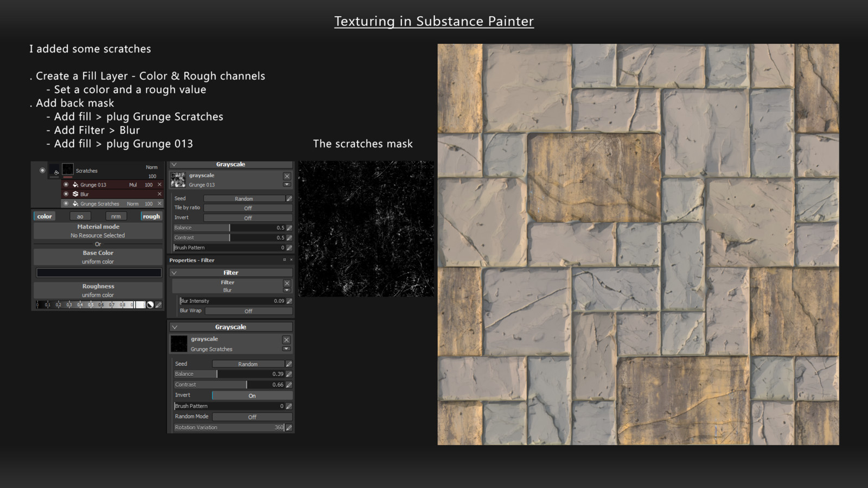
Task: Toggle Invert for Grunge 013
Action: pyautogui.click(x=248, y=217)
